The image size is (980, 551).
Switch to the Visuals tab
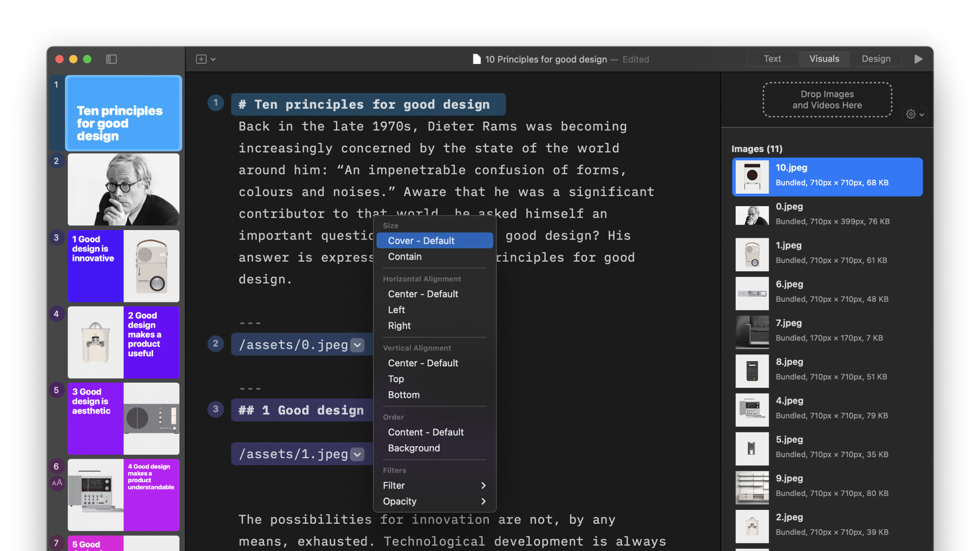click(x=824, y=59)
